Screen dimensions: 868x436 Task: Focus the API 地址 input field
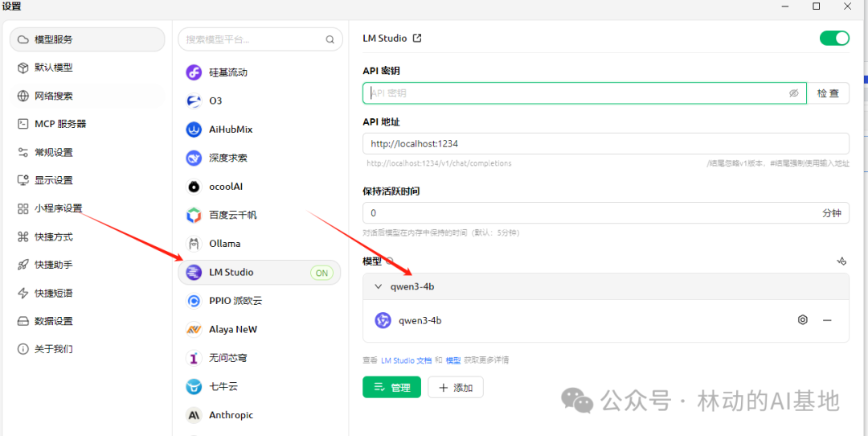(x=606, y=143)
